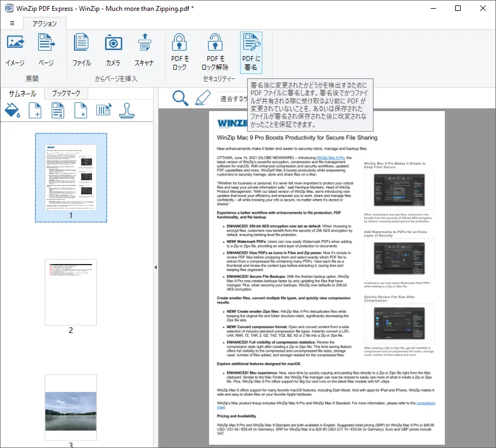Click the 'Add Watermarks to PDFs' caption
Image resolution: width=496 pixels, height=448 pixels.
click(395, 234)
